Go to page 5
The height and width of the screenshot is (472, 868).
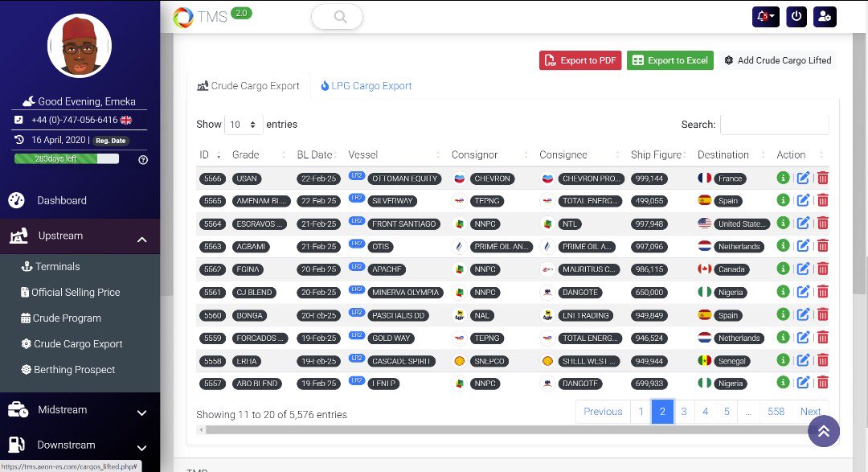point(727,412)
